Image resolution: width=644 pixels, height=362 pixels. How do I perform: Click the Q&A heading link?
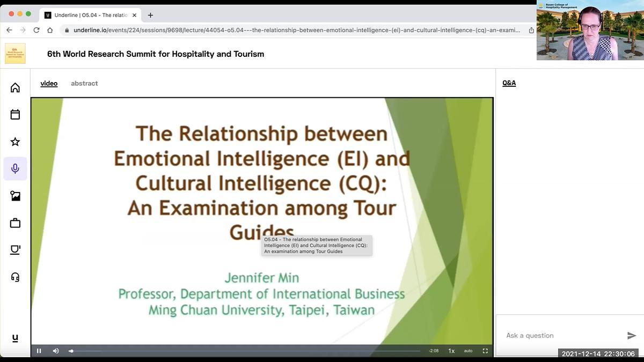point(509,83)
